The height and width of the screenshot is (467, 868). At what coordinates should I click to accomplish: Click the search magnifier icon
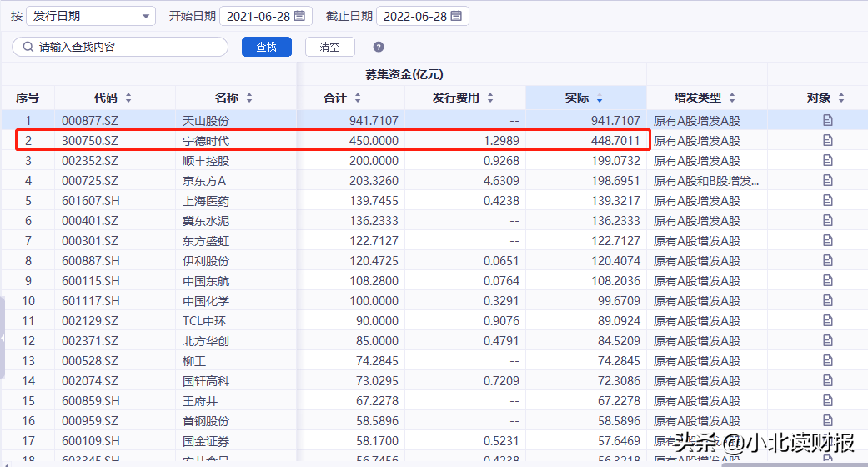coord(28,47)
